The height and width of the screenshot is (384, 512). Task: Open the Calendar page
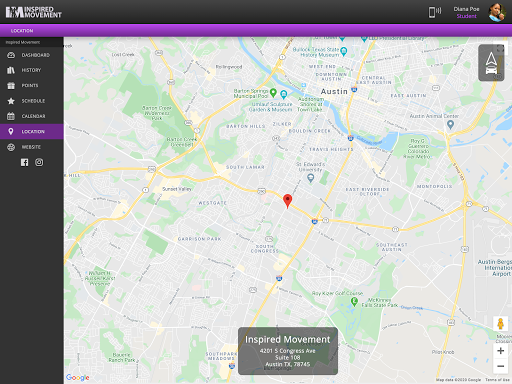click(x=32, y=116)
